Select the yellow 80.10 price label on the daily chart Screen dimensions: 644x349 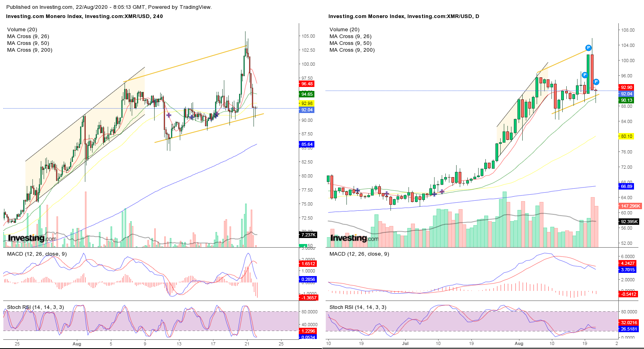[x=626, y=136]
